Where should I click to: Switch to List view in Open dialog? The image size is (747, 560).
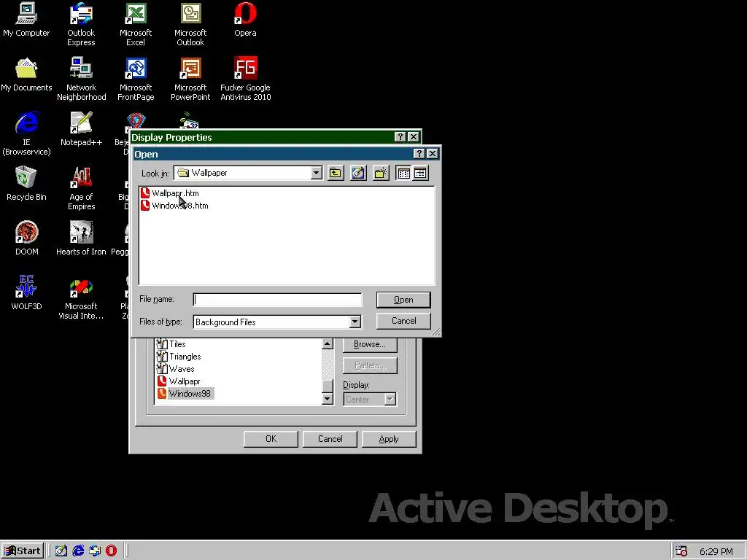point(403,173)
